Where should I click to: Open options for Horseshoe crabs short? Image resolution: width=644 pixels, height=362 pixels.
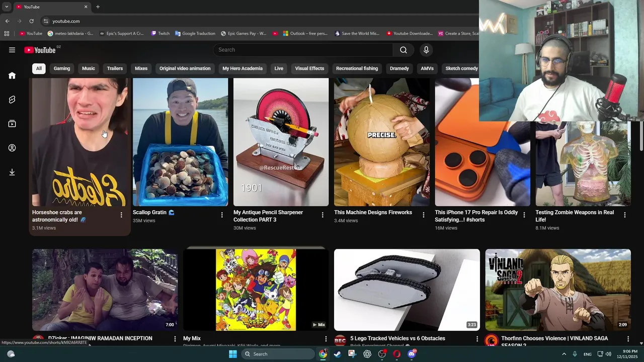tap(121, 215)
